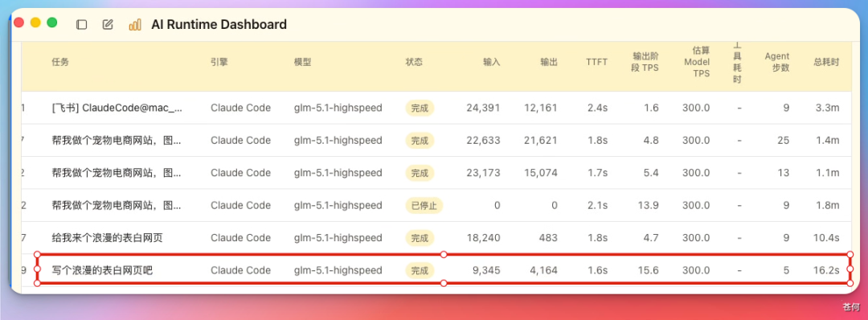Viewport: 868px width, 320px height.
Task: Click the compose pencil icon in title bar
Action: pyautogui.click(x=108, y=24)
